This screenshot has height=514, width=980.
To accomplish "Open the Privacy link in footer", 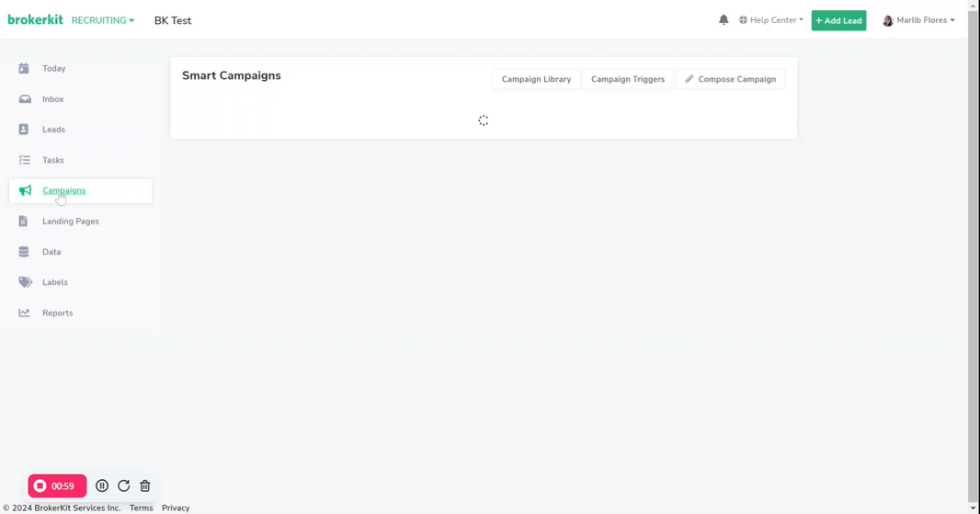I will [176, 508].
